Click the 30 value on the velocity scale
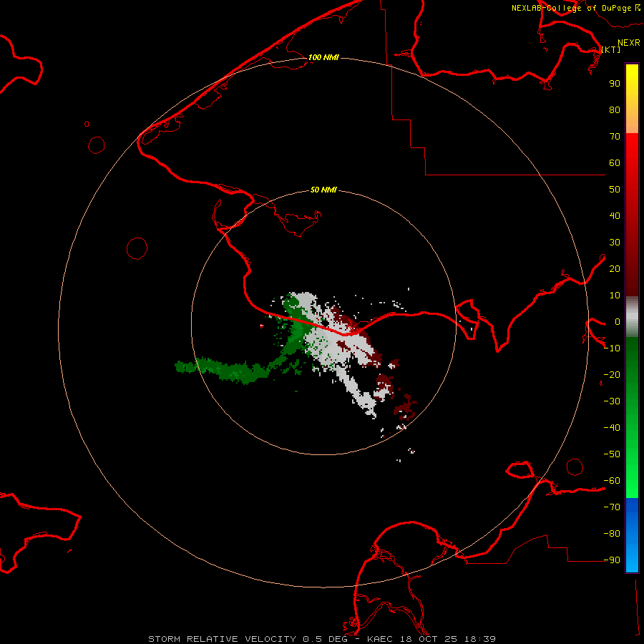This screenshot has width=644, height=644. [x=615, y=243]
